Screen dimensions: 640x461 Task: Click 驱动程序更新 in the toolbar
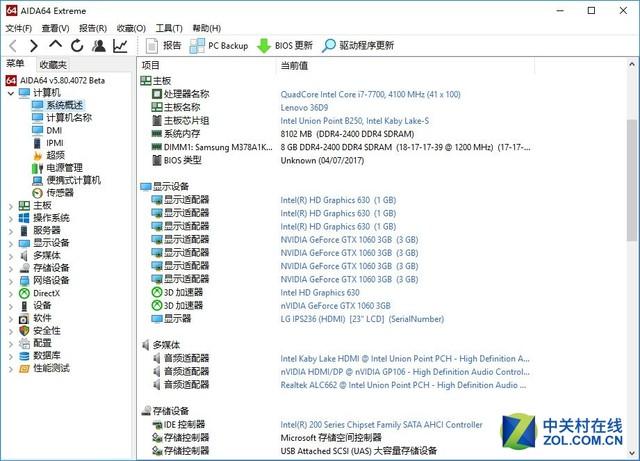click(x=358, y=45)
